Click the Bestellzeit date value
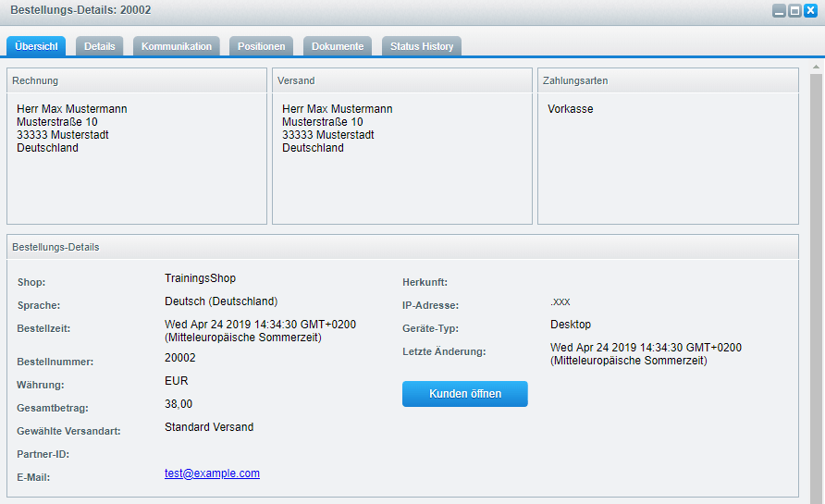This screenshot has width=825, height=504. click(261, 331)
